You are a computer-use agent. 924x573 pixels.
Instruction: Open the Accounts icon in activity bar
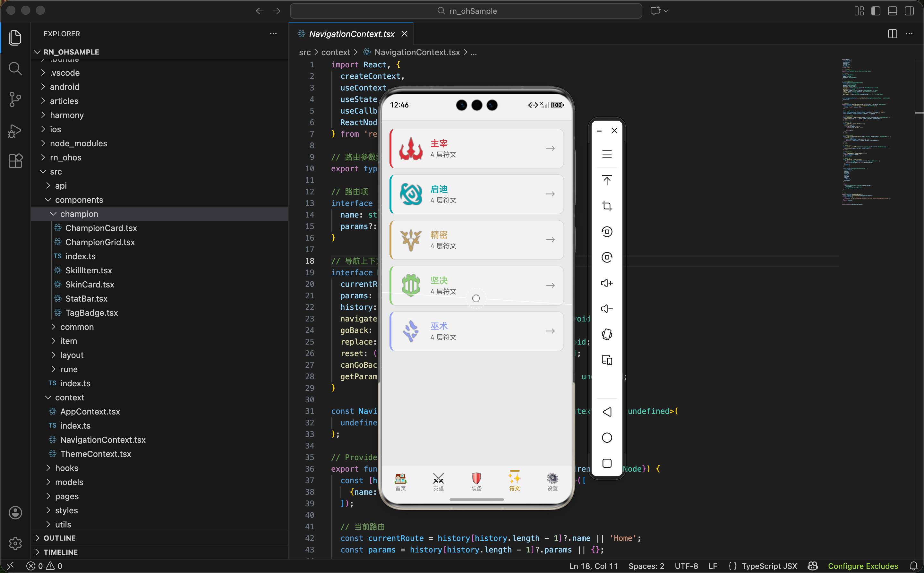coord(15,512)
